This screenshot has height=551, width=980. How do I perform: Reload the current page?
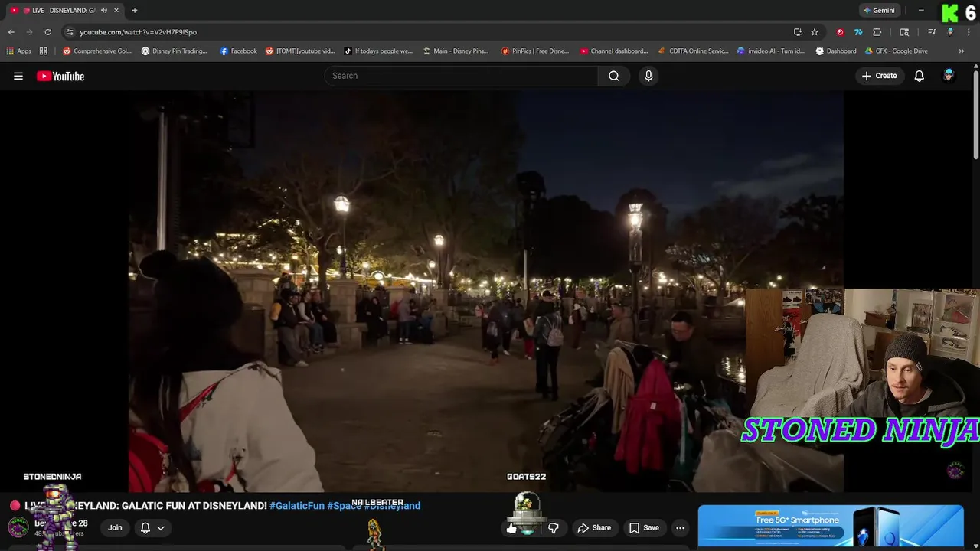coord(47,32)
